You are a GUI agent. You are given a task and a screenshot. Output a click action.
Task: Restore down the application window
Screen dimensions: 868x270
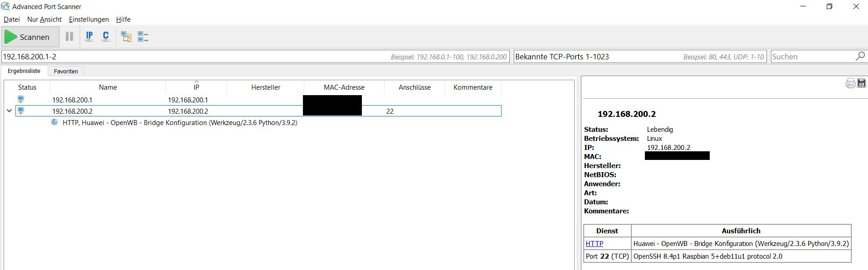click(829, 6)
